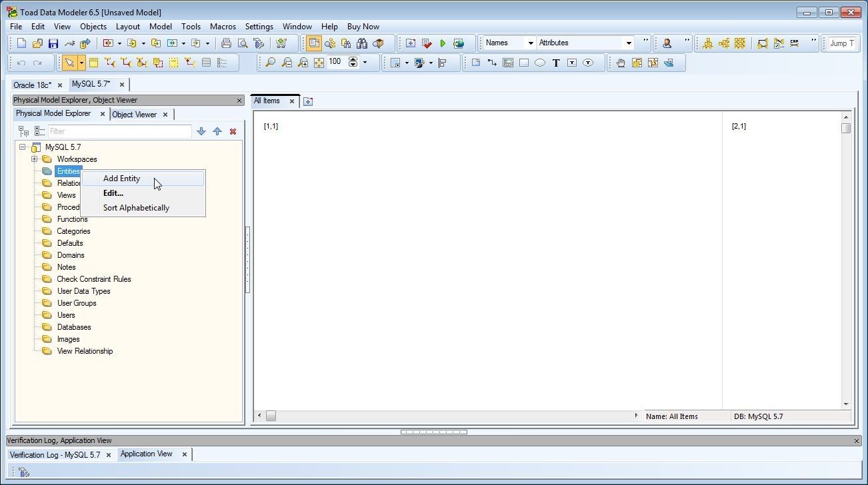Select the Entity tool in toolbar
Viewport: 868px width, 485px height.
pos(94,63)
